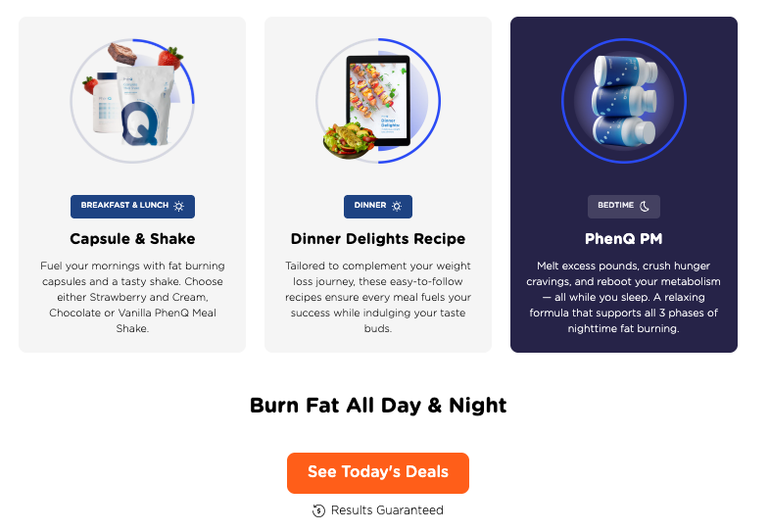Click the sun icon in Breakfast & Lunch badge
The image size is (769, 532).
point(179,206)
